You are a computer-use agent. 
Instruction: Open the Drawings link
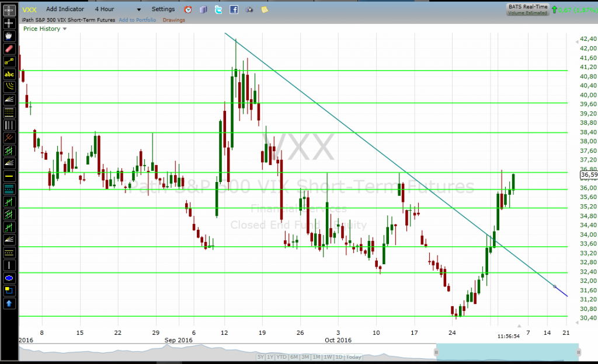click(x=174, y=20)
